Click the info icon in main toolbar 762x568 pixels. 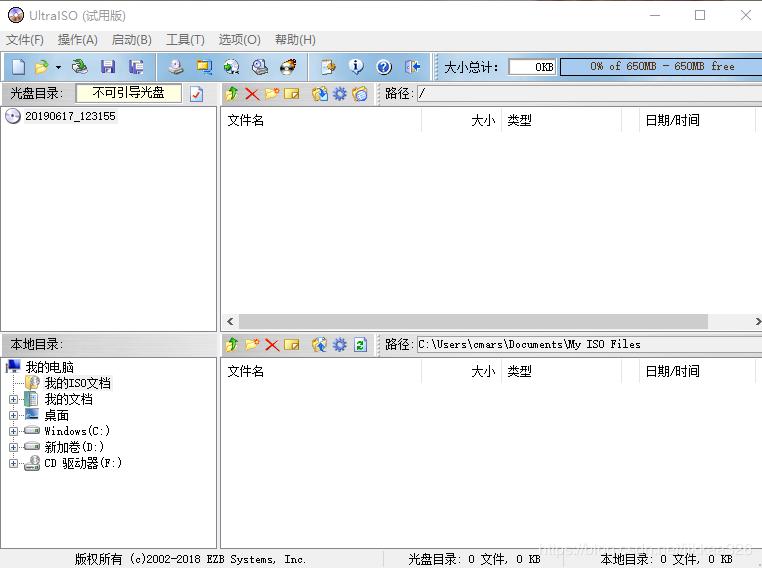coord(356,67)
